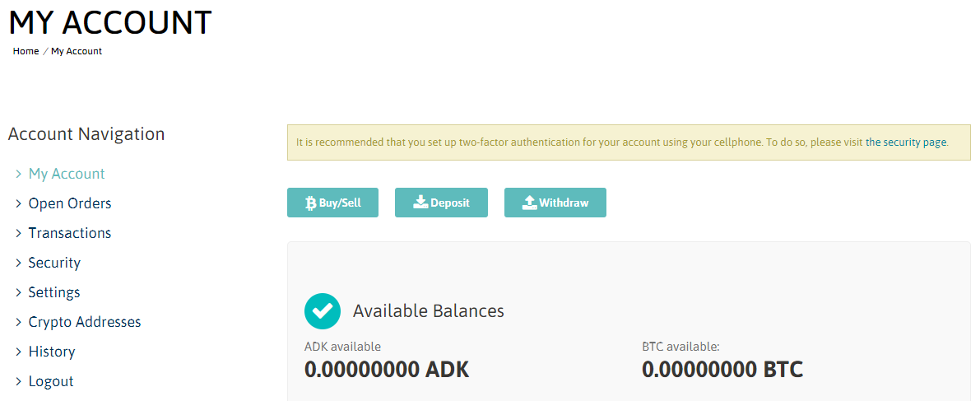Image resolution: width=980 pixels, height=401 pixels.
Task: Click the download icon on Deposit
Action: [420, 203]
